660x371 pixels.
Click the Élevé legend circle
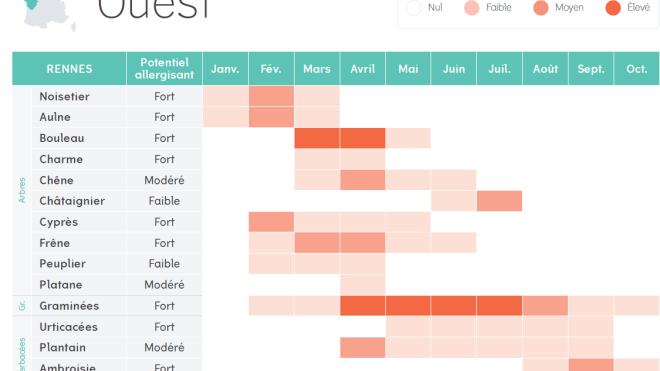[x=613, y=8]
